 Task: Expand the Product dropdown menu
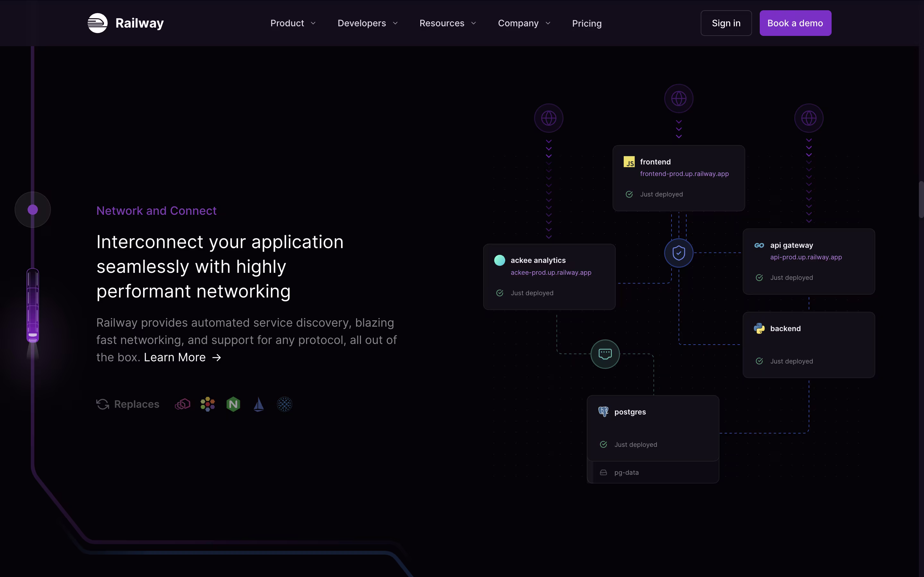tap(293, 23)
